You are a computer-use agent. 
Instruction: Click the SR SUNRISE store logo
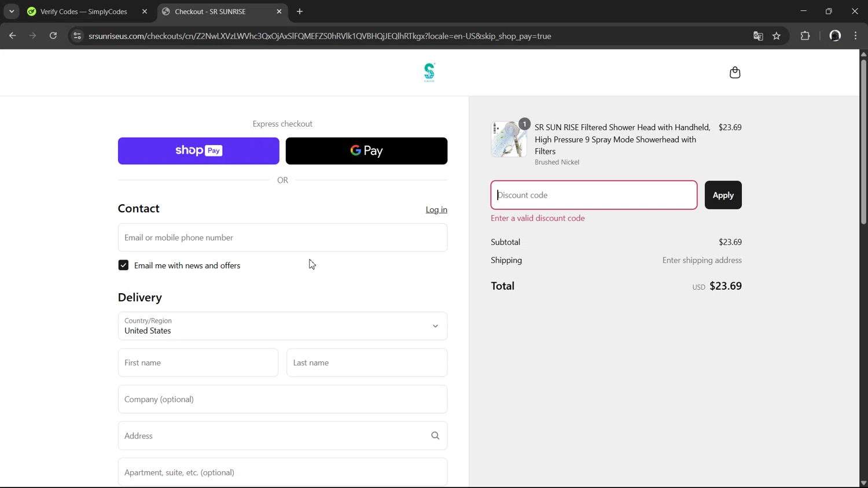[x=429, y=72]
